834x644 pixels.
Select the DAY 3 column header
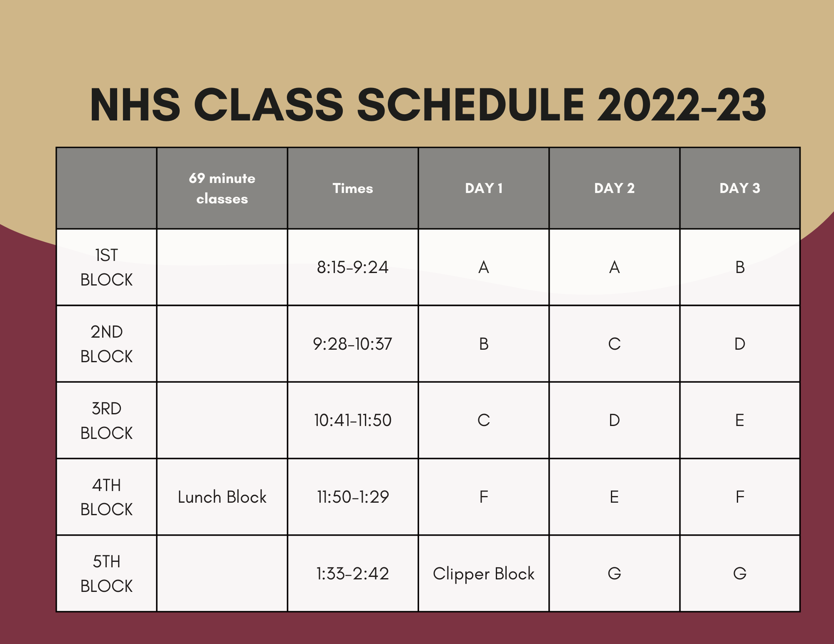tap(740, 188)
